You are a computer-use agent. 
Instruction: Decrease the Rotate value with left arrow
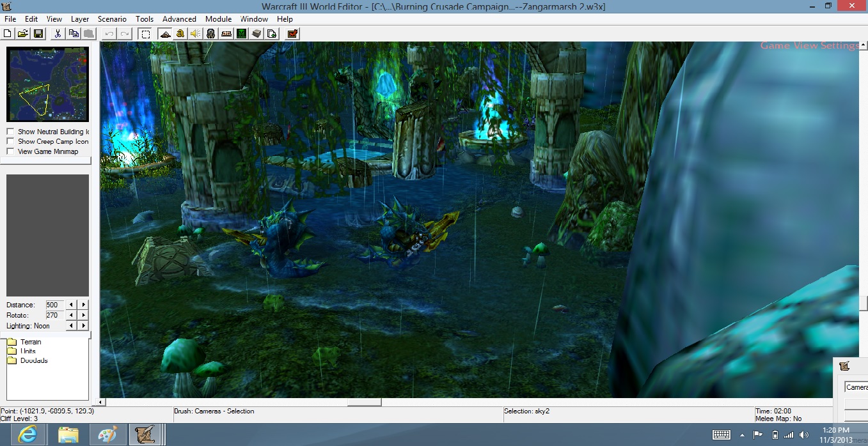tap(71, 315)
